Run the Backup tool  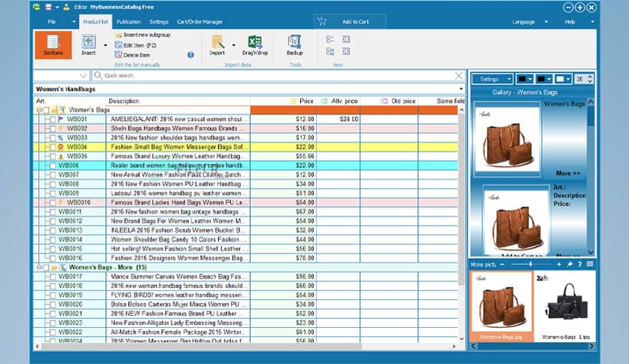pos(294,45)
